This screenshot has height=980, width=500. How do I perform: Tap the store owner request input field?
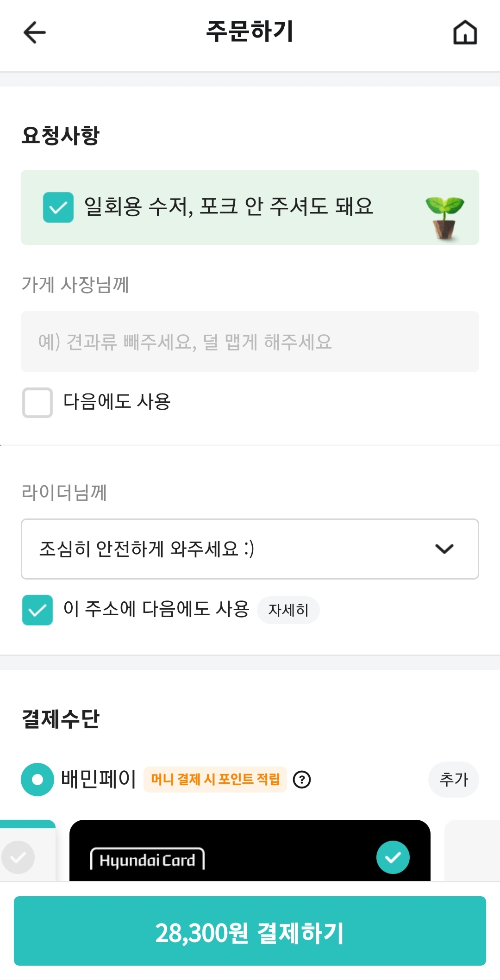[x=250, y=342]
